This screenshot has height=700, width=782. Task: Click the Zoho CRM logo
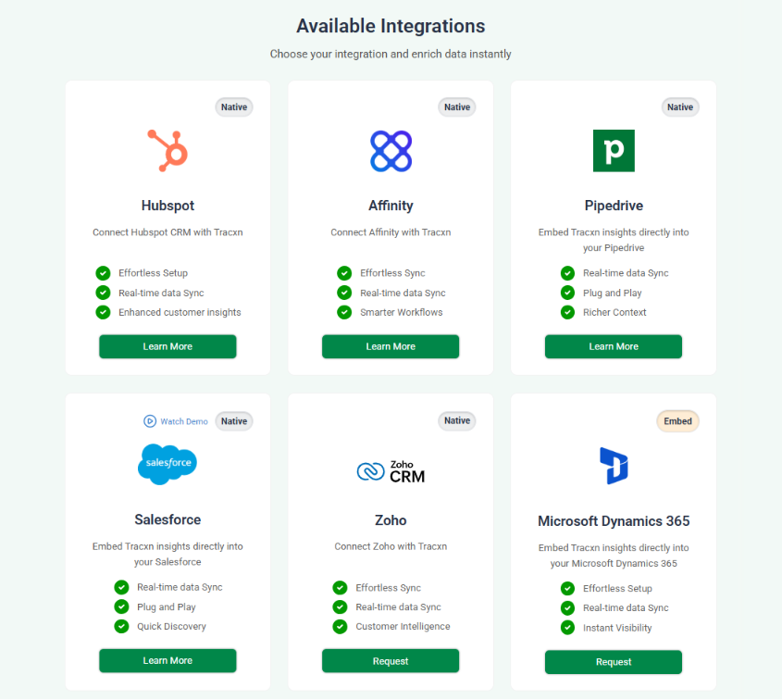click(391, 471)
